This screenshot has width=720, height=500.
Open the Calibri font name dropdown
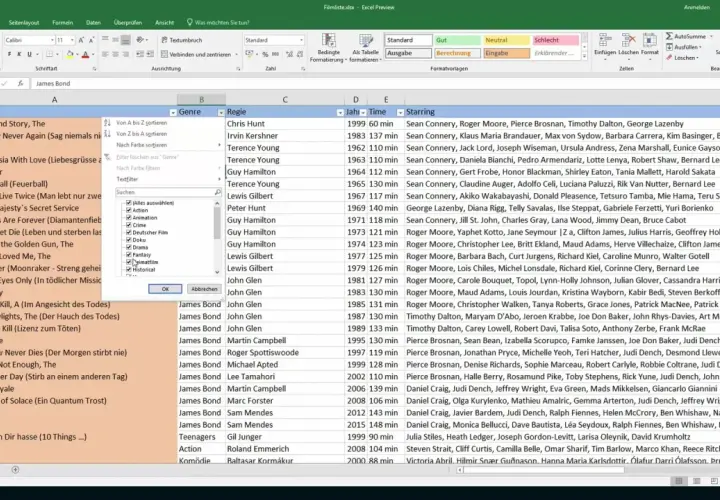tap(52, 40)
